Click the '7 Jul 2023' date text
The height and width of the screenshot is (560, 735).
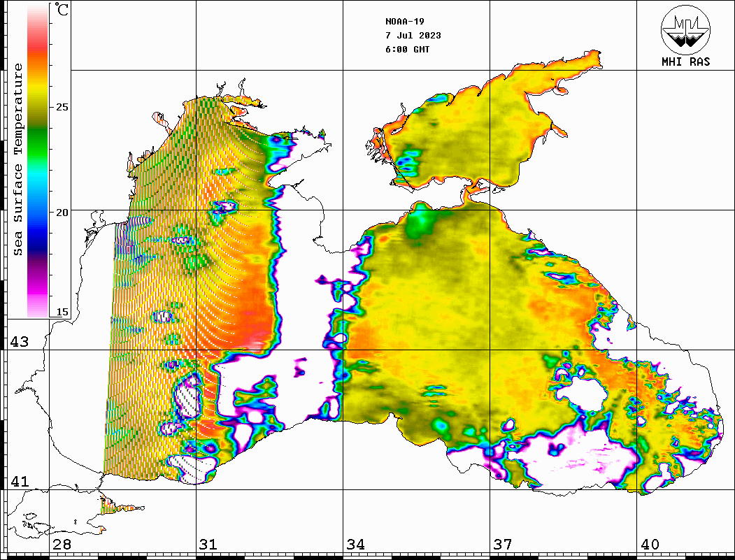(413, 36)
